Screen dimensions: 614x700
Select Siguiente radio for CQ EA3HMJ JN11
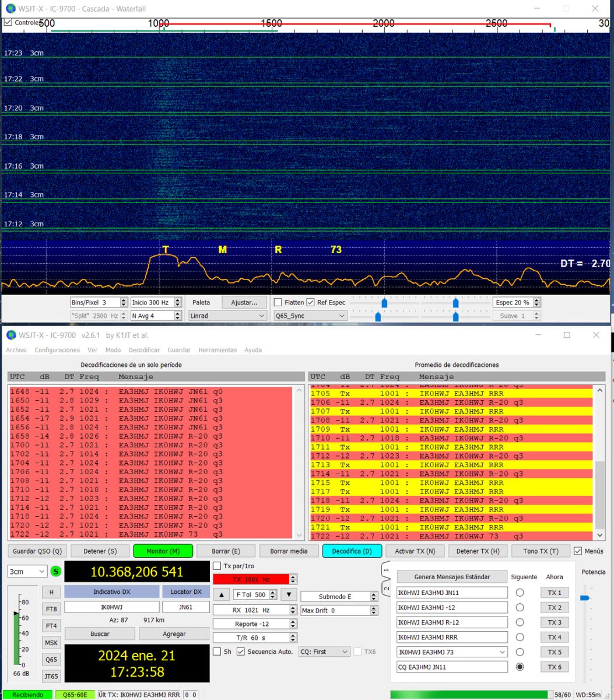click(520, 667)
